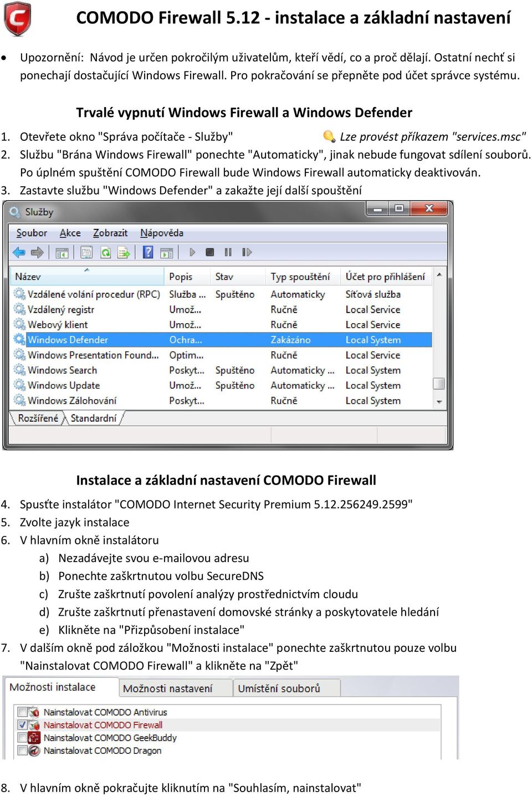
Task: Click the Typ spouštění column header
Action: point(303,276)
